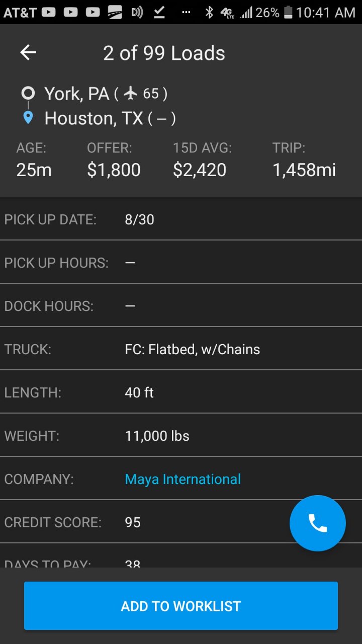Select the Pick Up Date row

click(x=181, y=219)
